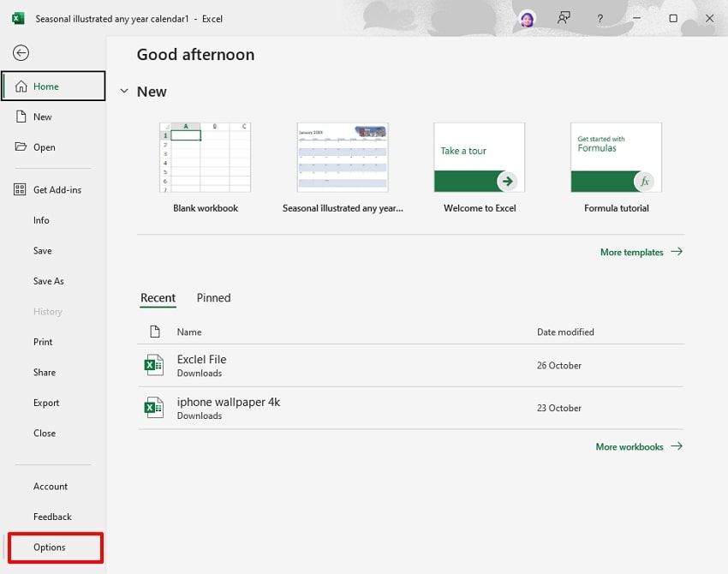Collapse the New templates section chevron
This screenshot has width=728, height=574.
[124, 91]
